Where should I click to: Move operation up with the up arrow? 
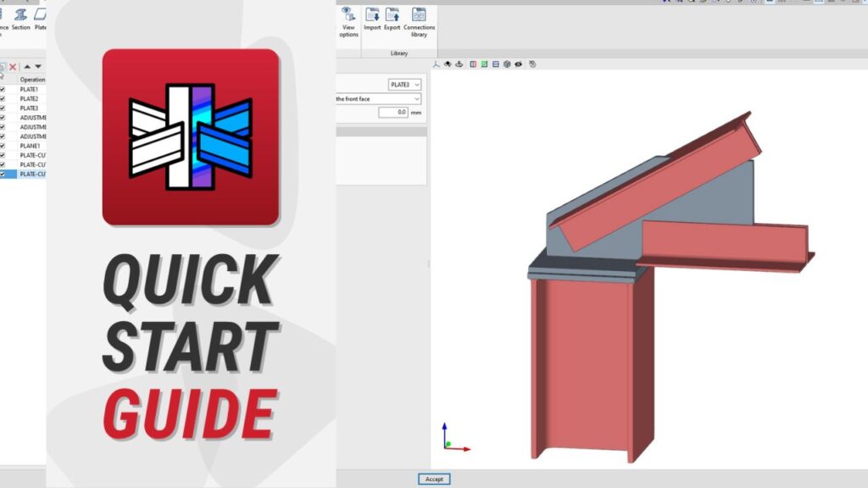[27, 66]
